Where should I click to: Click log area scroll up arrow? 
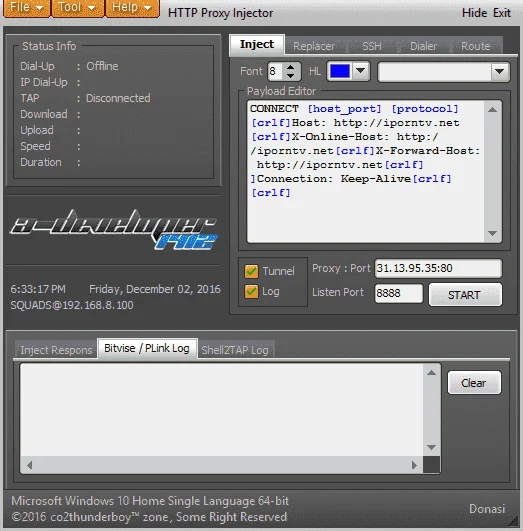[x=432, y=373]
